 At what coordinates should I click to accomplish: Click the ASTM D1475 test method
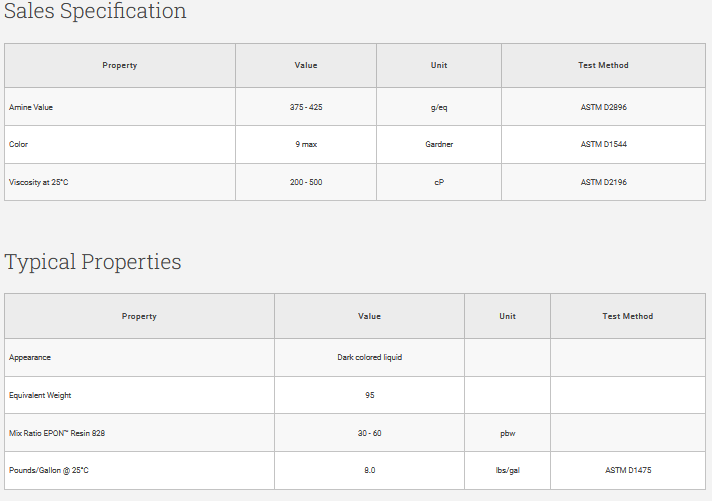(627, 470)
